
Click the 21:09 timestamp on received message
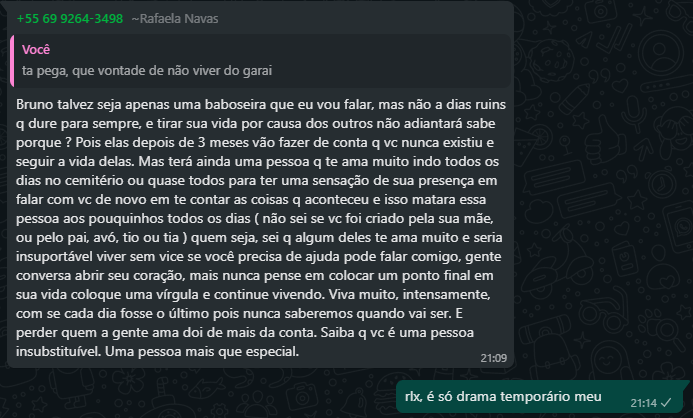coord(494,358)
